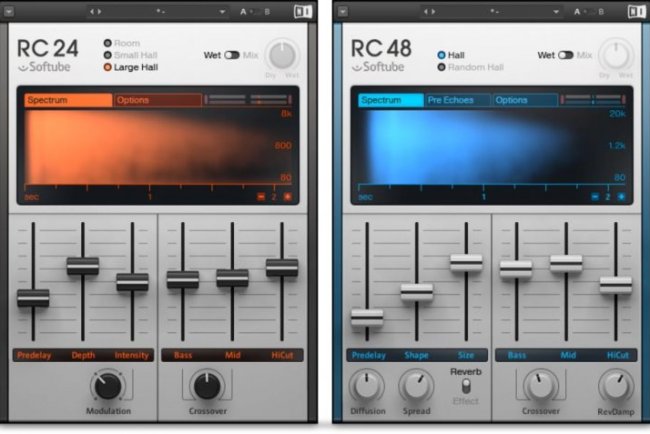Click the Mid fader in RC 24
This screenshot has width=650, height=434.
[x=232, y=278]
